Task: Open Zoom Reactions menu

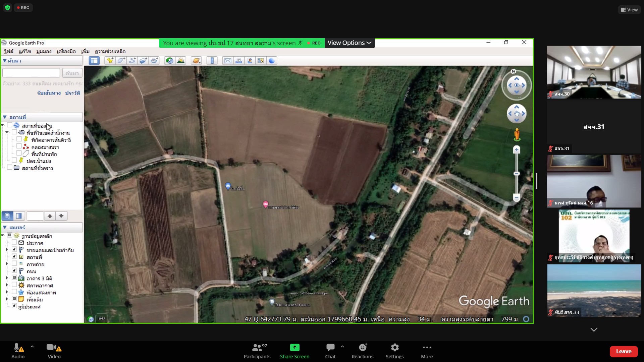Action: [362, 351]
